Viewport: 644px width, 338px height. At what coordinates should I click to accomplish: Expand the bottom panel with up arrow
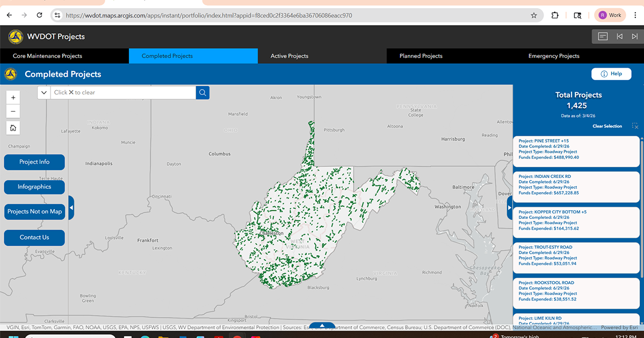322,325
